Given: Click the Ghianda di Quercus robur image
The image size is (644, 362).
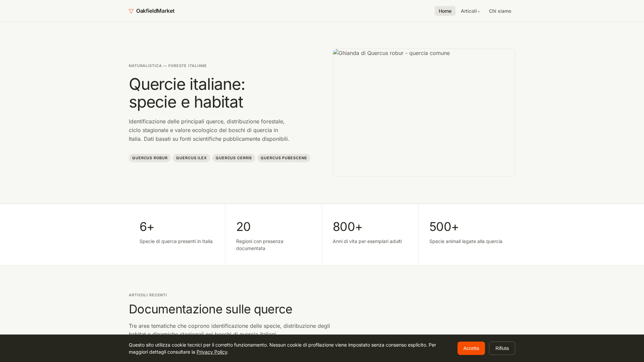Looking at the screenshot, I should coord(424,113).
